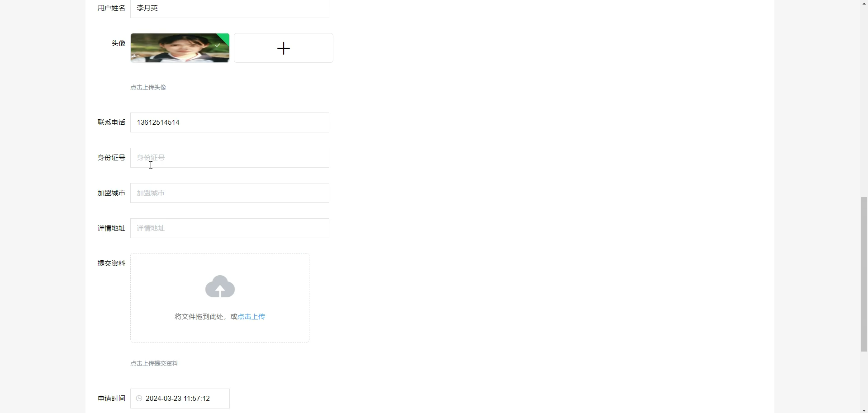Focus the 联系电话 phone number field
Viewport: 868px width, 413px height.
[230, 122]
